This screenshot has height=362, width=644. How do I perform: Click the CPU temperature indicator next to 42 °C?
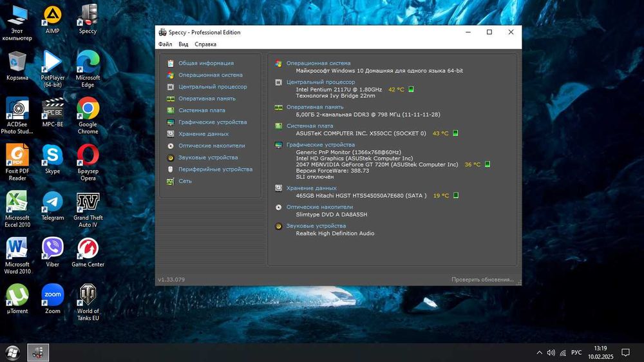411,89
